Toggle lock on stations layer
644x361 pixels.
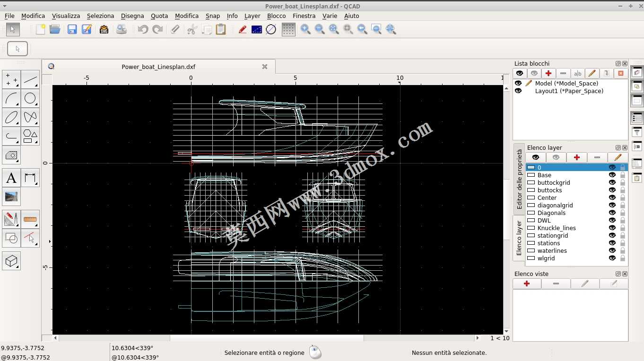click(x=623, y=243)
